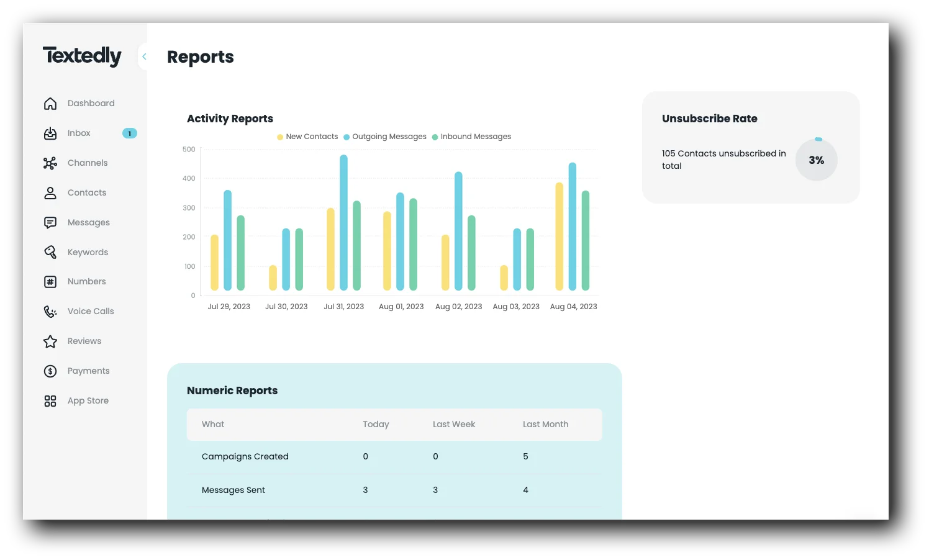The height and width of the screenshot is (560, 929).
Task: Click the 'Numeric Reports' heading
Action: (x=232, y=391)
